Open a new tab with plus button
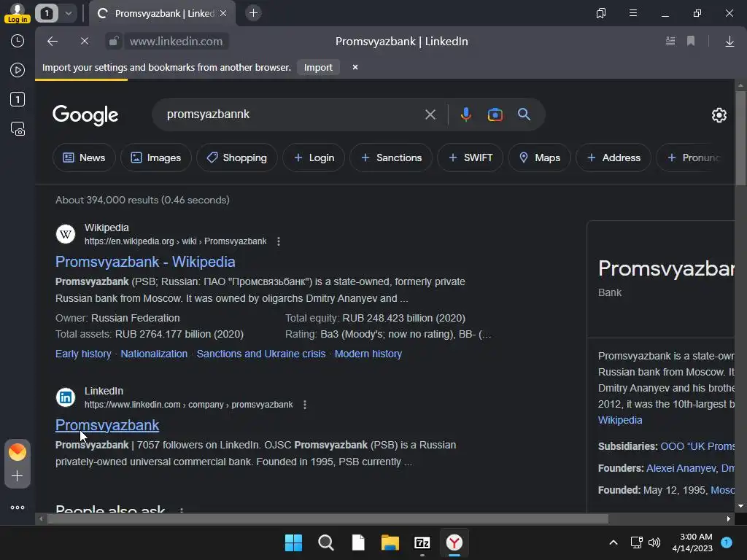Screen dimensions: 747x560 point(253,13)
